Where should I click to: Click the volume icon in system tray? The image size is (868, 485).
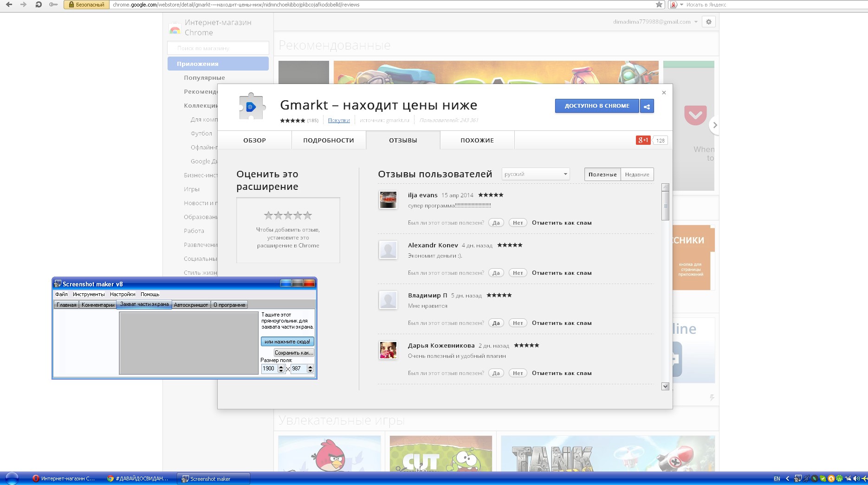[x=856, y=479]
